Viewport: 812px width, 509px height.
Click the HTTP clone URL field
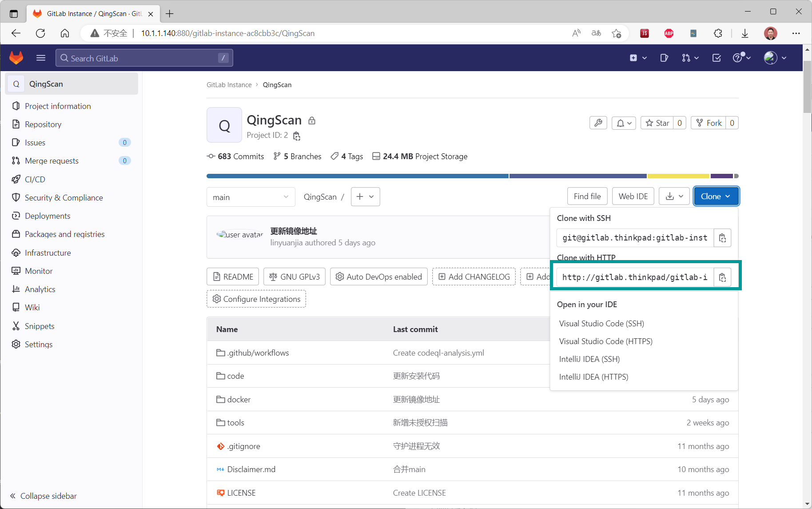[x=635, y=277]
